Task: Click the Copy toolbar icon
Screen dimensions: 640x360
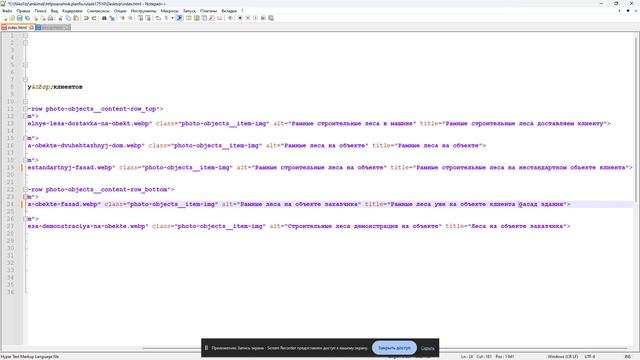Action: click(68, 18)
